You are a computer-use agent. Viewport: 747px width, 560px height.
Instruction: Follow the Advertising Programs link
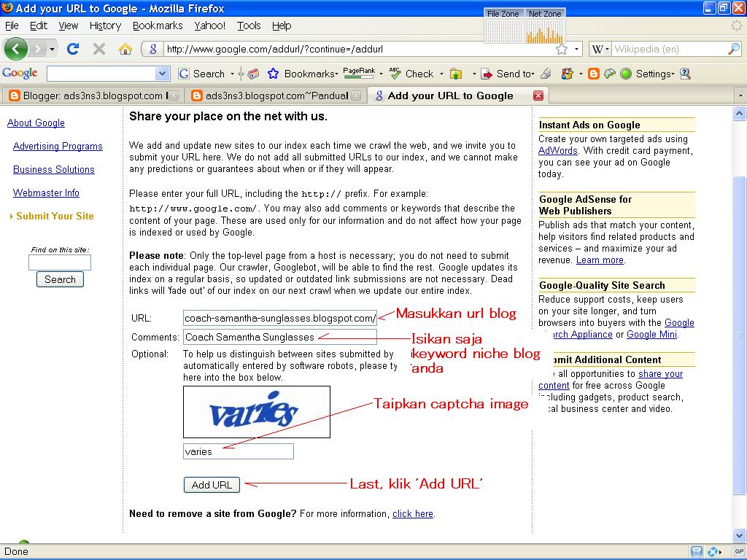[x=58, y=146]
